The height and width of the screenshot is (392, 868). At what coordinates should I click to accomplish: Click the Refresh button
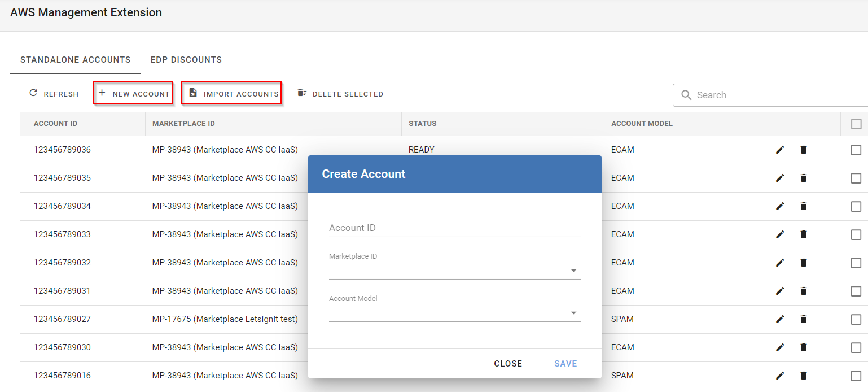54,94
